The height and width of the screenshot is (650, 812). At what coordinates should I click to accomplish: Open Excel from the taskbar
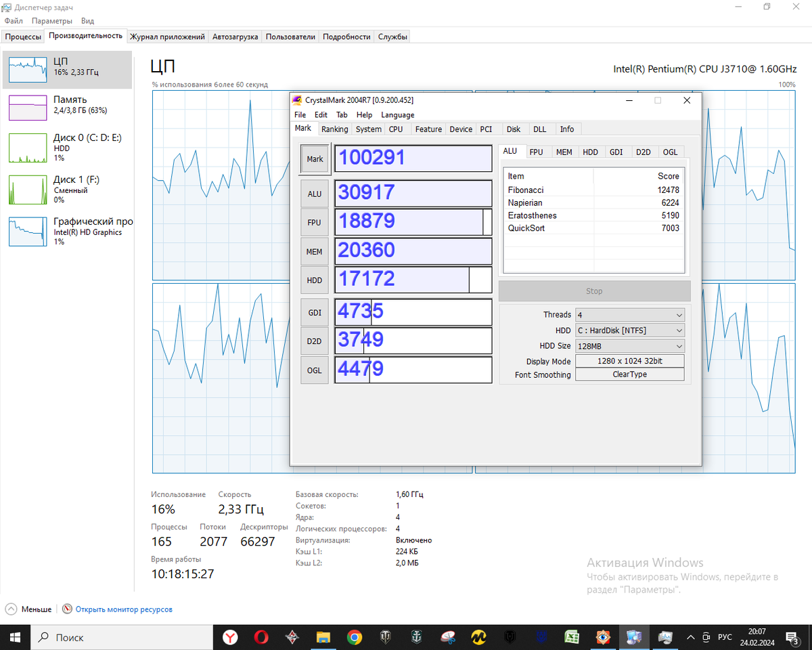pyautogui.click(x=572, y=637)
